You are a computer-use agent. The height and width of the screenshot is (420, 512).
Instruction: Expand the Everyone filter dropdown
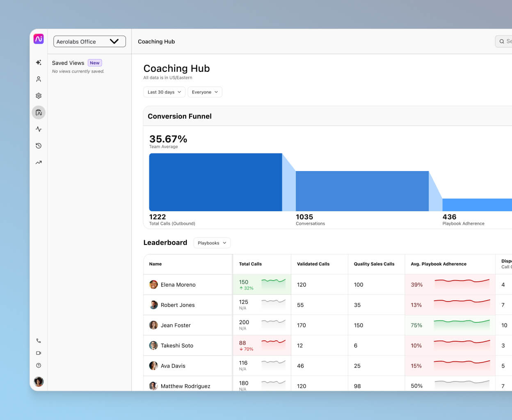coord(205,92)
